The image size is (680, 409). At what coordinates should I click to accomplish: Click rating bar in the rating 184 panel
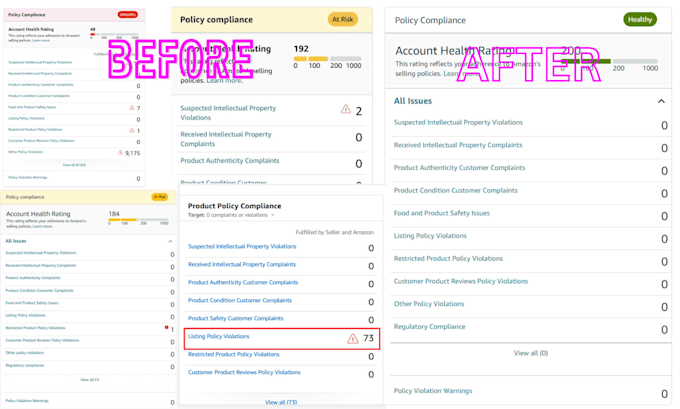[x=138, y=219]
